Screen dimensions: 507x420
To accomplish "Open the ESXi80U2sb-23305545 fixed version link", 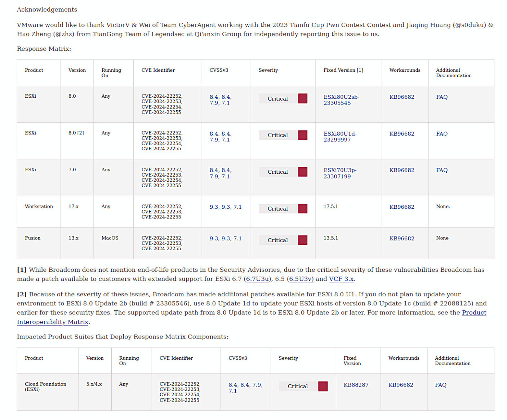I will 341,100.
